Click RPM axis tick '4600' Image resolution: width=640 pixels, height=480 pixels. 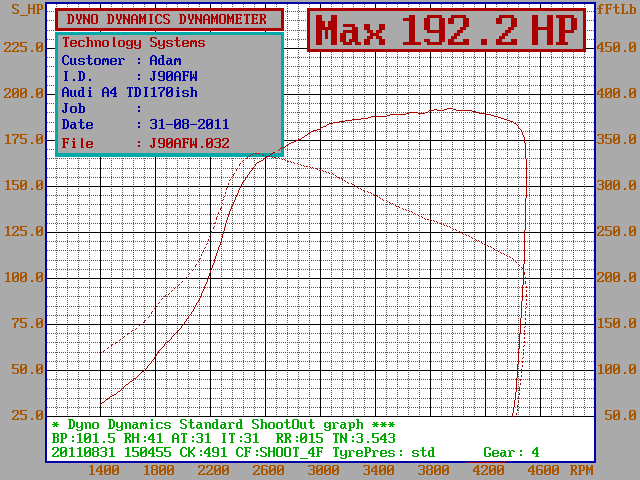pyautogui.click(x=543, y=470)
